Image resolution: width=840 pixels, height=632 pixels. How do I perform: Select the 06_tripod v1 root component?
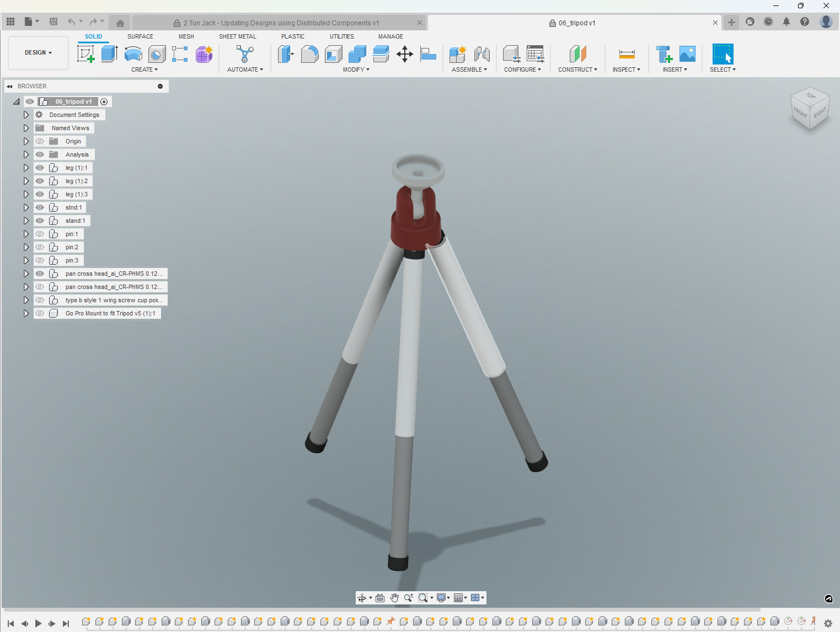click(73, 101)
